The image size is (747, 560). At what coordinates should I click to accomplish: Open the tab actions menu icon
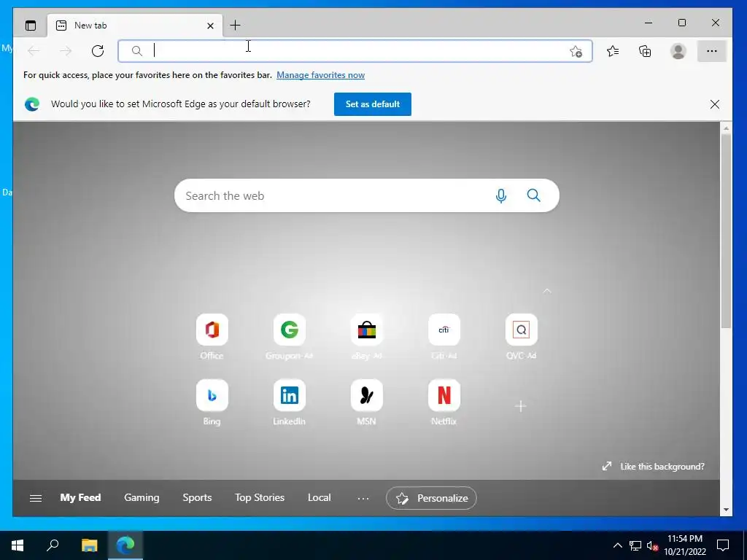point(31,26)
